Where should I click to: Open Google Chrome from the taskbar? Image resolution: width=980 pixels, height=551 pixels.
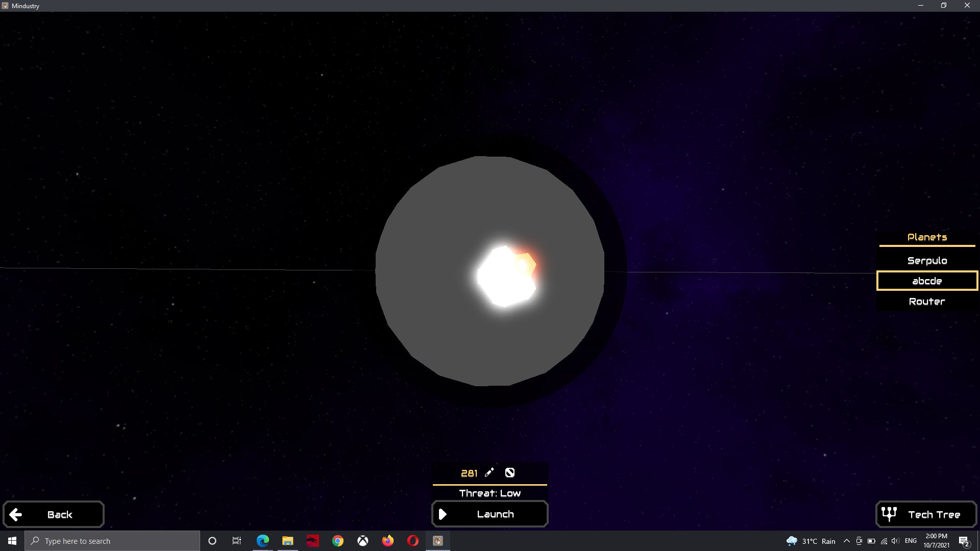pos(338,541)
